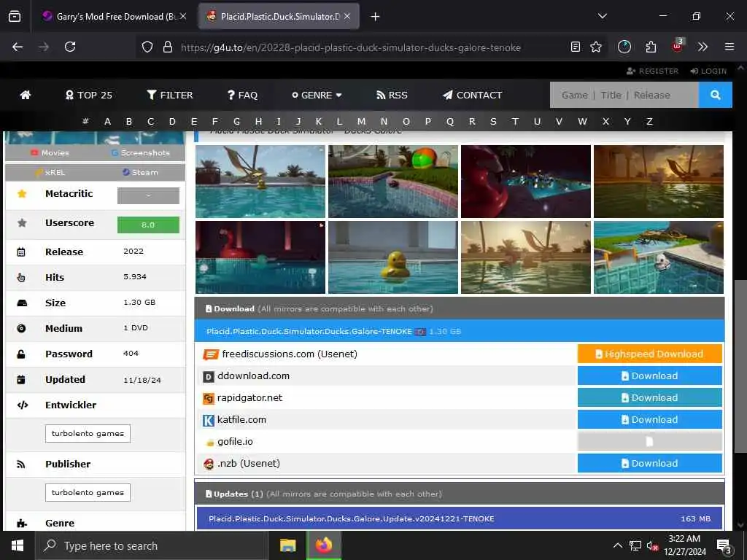Click the green 8.0 userscore badge
747x560 pixels.
(x=148, y=225)
